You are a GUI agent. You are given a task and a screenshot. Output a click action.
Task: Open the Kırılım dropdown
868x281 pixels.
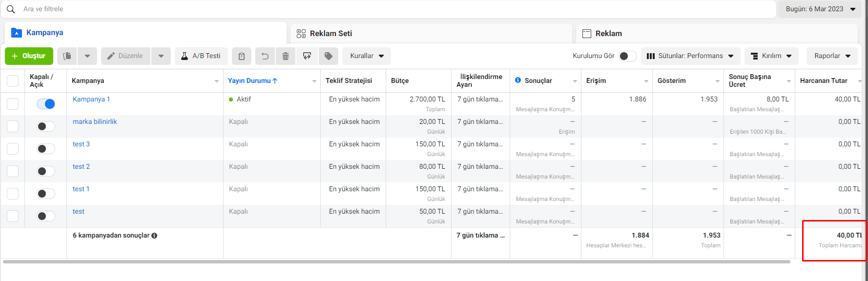[771, 56]
